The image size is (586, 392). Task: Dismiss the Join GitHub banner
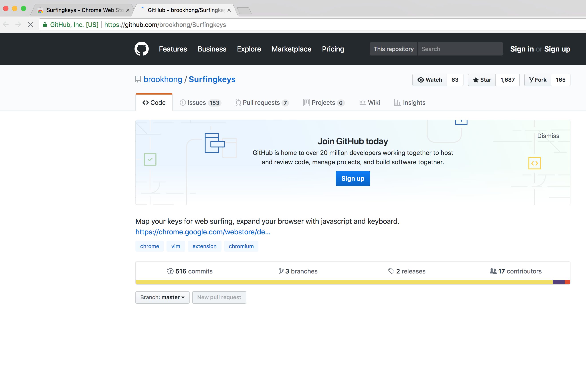coord(548,136)
